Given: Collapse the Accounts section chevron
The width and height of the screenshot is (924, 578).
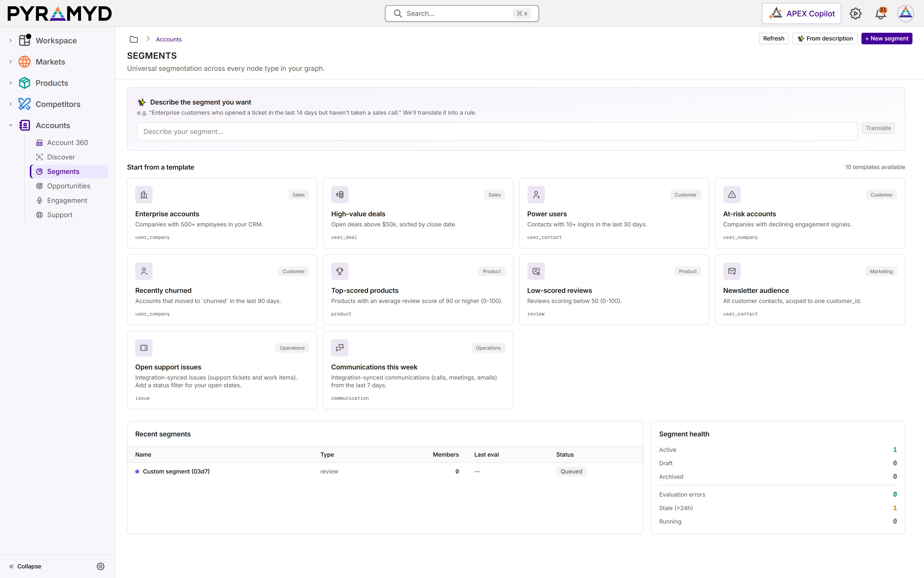Looking at the screenshot, I should (x=10, y=125).
